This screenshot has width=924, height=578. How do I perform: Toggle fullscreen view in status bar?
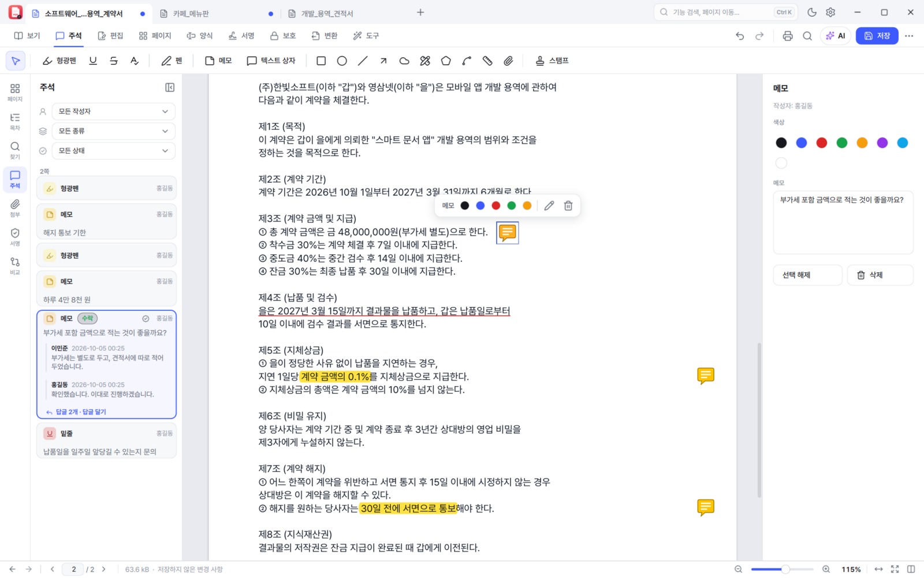pyautogui.click(x=895, y=569)
